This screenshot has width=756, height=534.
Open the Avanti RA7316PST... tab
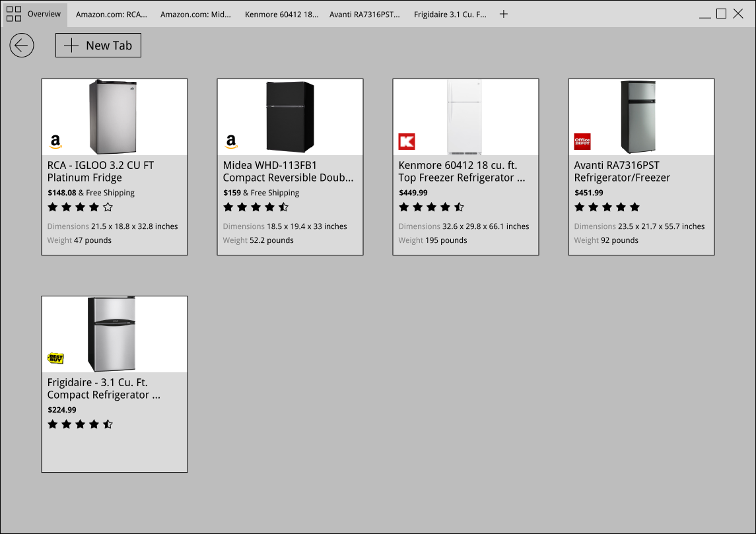[364, 15]
